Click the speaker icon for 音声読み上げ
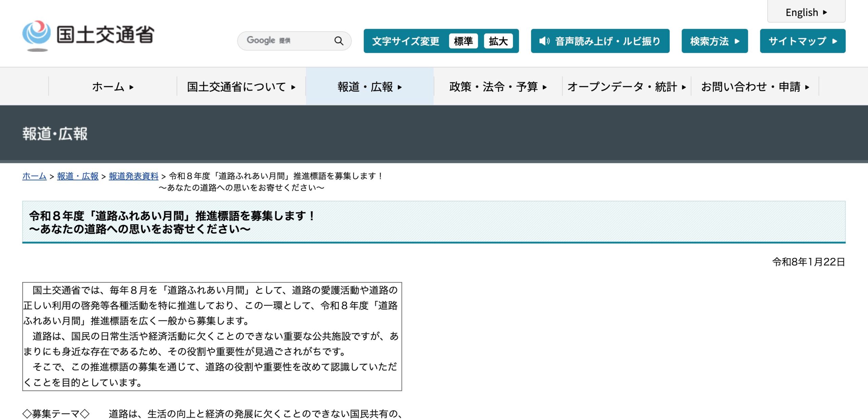The image size is (868, 419). point(544,41)
